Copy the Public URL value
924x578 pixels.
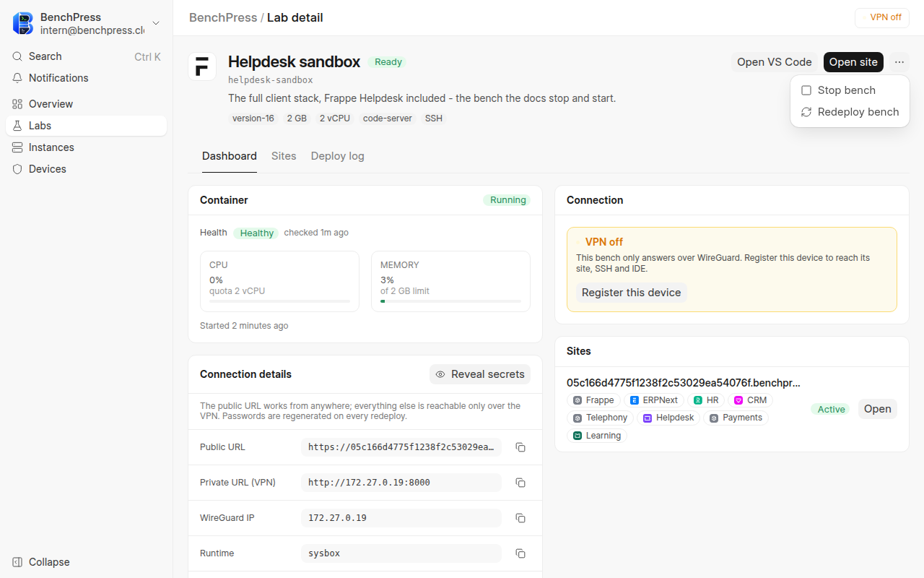[x=520, y=447]
